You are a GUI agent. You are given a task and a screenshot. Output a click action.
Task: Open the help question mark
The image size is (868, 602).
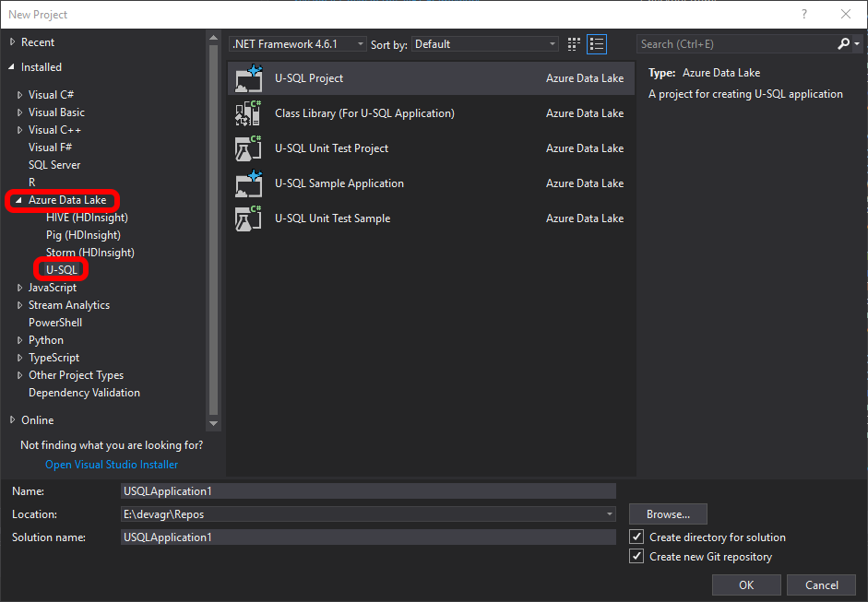[804, 15]
